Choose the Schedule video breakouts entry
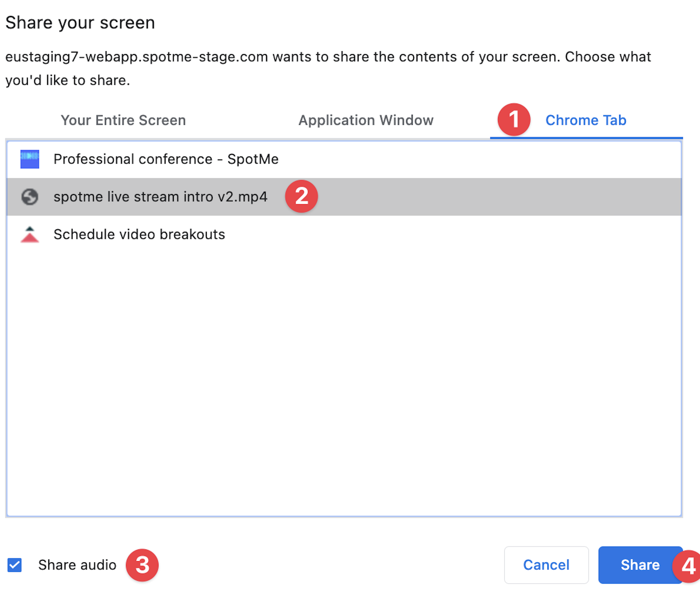The height and width of the screenshot is (589, 700). pyautogui.click(x=344, y=235)
